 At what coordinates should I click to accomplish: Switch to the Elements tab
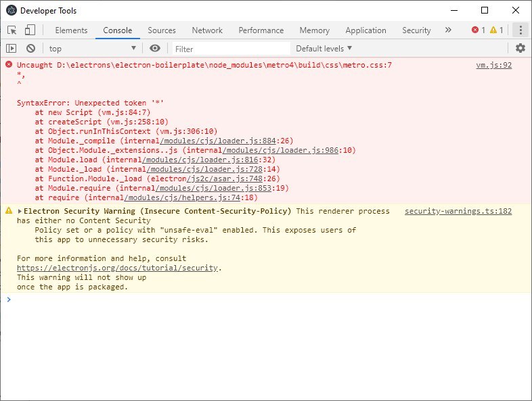pos(71,30)
